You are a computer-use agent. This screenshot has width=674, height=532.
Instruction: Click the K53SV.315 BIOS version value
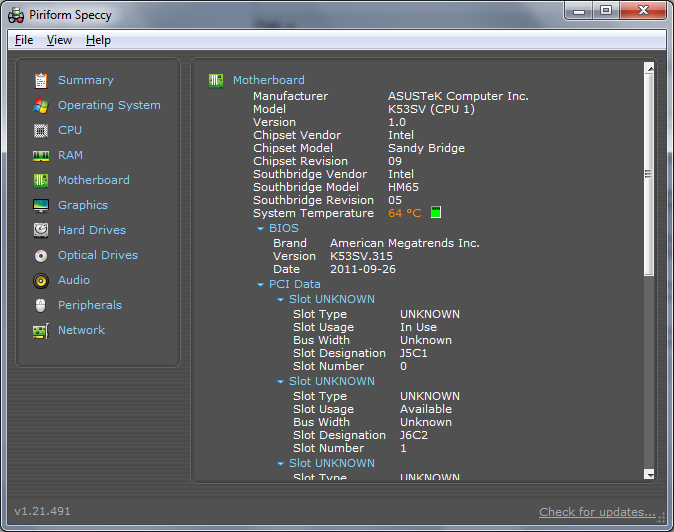[361, 256]
